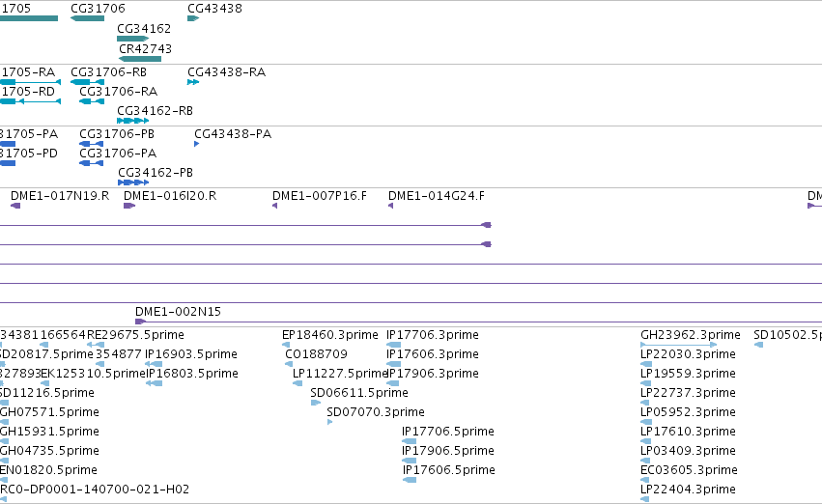822x504 pixels.
Task: Open EST label LP22030.3prime
Action: tap(688, 353)
